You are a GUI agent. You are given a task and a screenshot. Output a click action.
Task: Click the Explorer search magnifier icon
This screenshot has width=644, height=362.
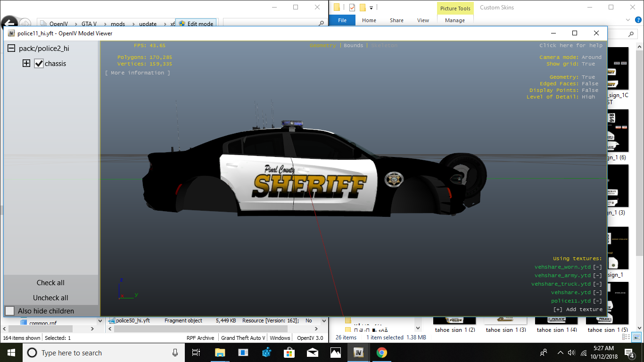click(x=632, y=34)
